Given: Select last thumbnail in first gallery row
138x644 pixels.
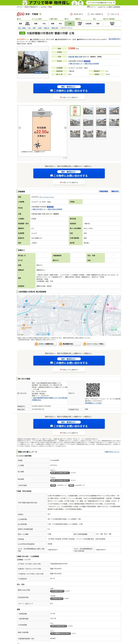Looking at the screenshot, I should (114, 111).
